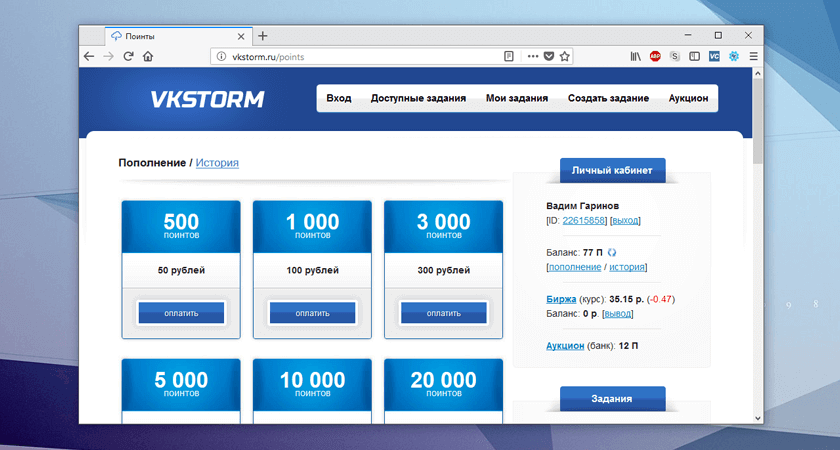Click the name Вадим Гаринов

pyautogui.click(x=583, y=206)
